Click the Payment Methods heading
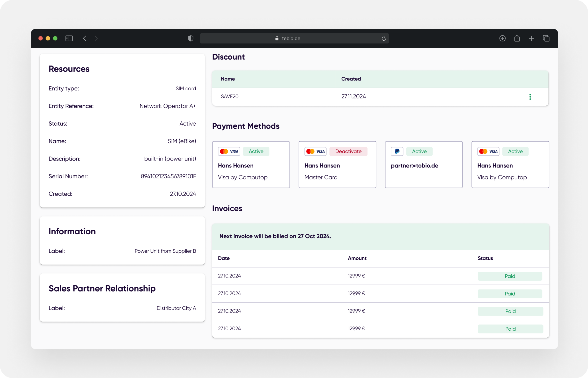Viewport: 588px width, 378px height. (x=246, y=126)
